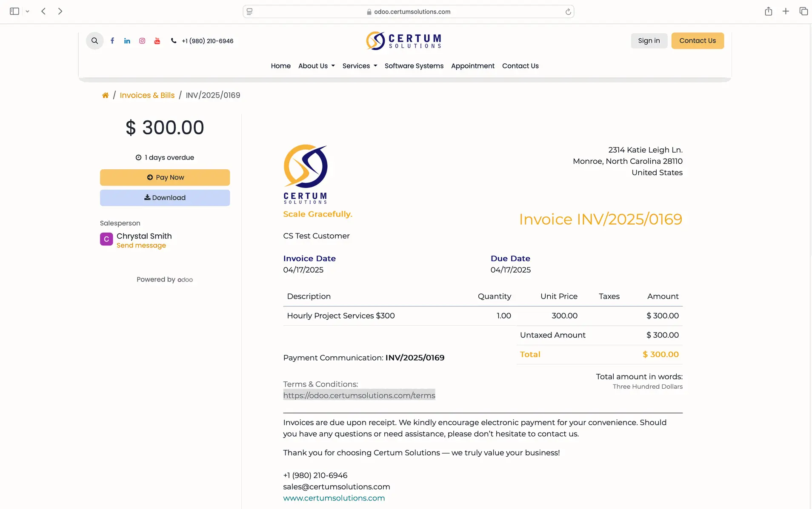This screenshot has width=812, height=509.
Task: Click the Sign in button
Action: (x=649, y=41)
